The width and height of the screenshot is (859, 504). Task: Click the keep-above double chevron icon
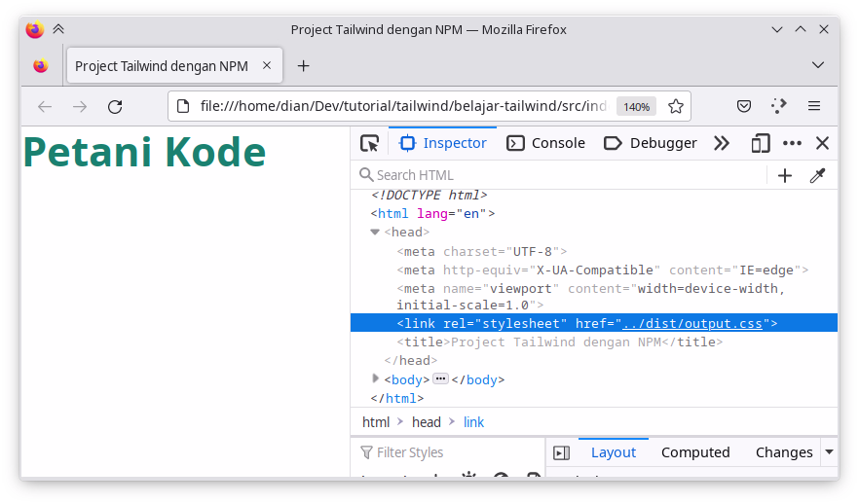58,29
